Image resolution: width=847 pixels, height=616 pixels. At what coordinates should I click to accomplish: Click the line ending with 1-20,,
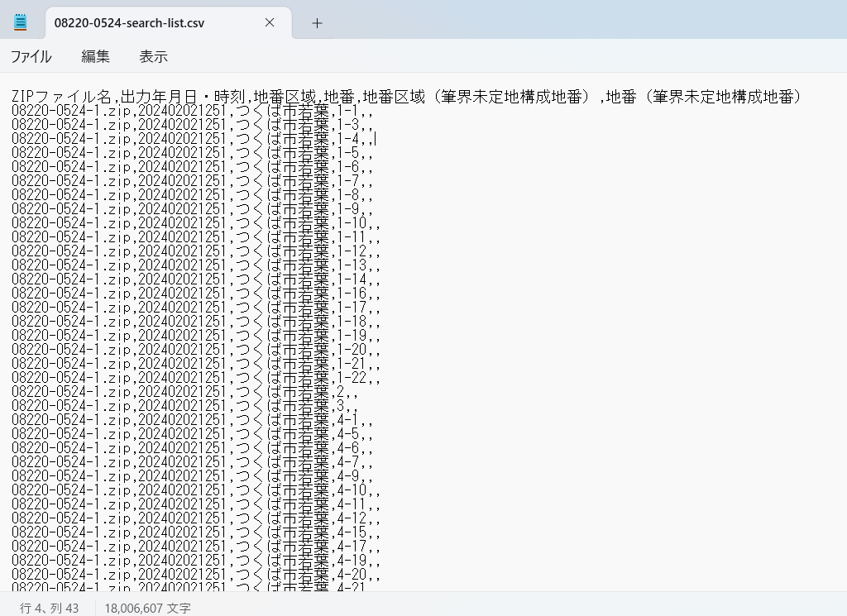point(196,349)
